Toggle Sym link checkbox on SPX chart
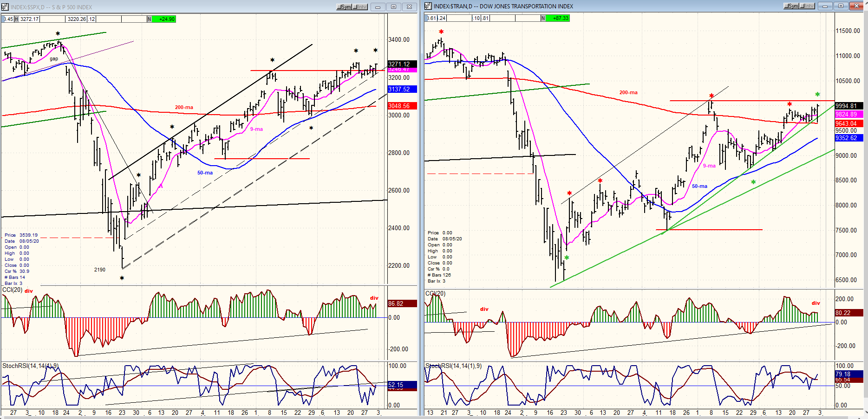 tap(345, 7)
